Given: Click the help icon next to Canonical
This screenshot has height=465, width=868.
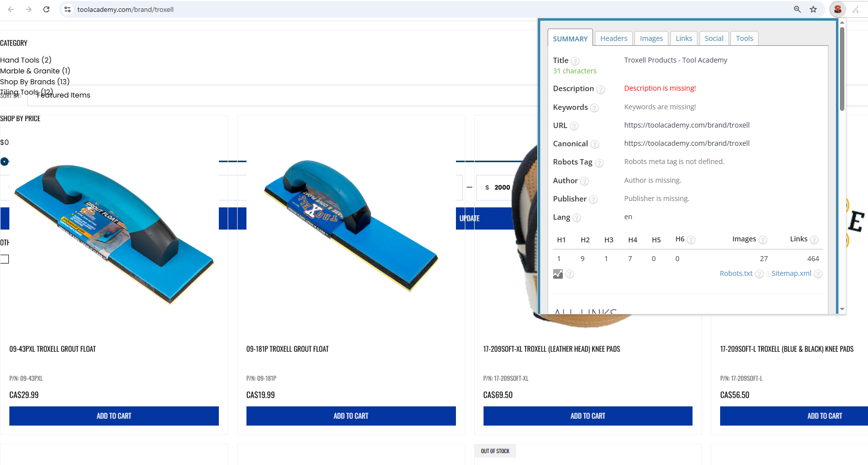Looking at the screenshot, I should point(595,144).
